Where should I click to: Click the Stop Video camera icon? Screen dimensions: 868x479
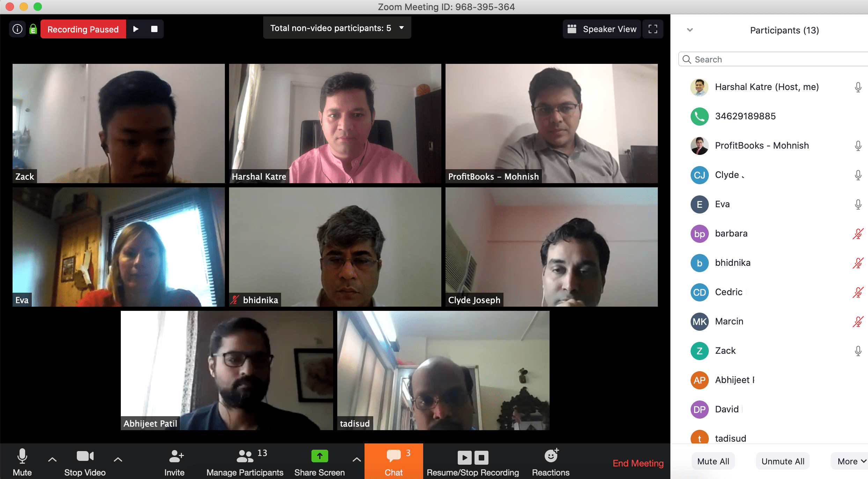click(83, 457)
